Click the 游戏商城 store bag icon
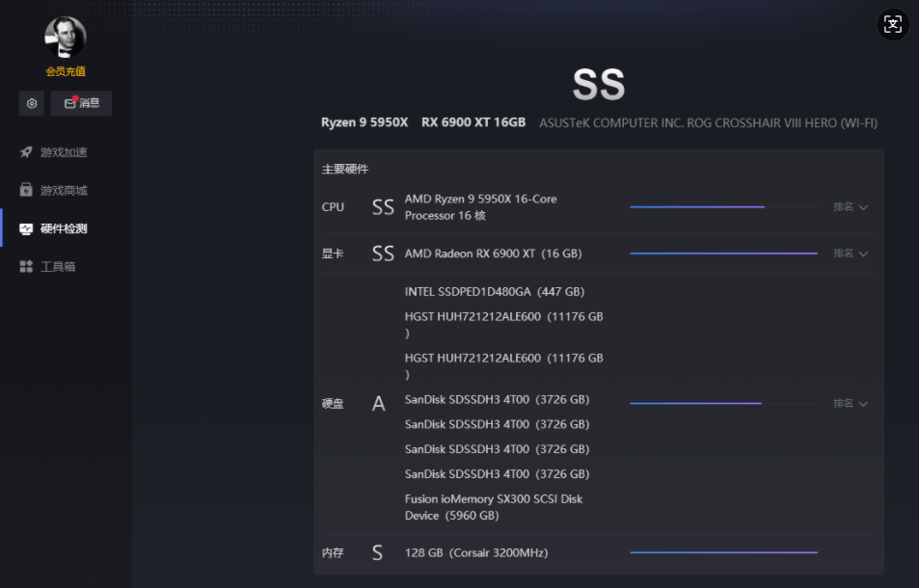The height and width of the screenshot is (588, 919). tap(26, 191)
